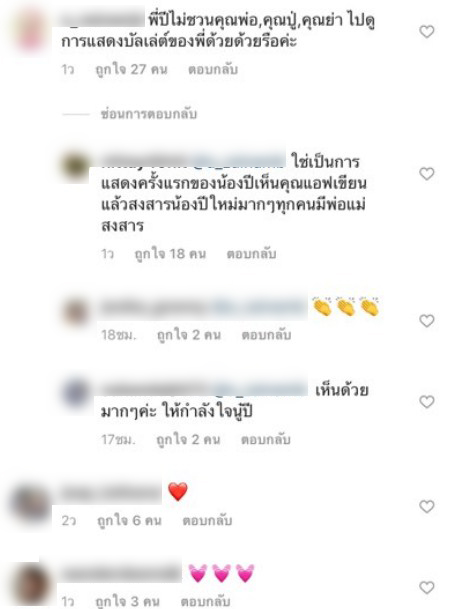This screenshot has height=609, width=459.
Task: Open the red-heart commenter's avatar
Action: click(x=31, y=505)
